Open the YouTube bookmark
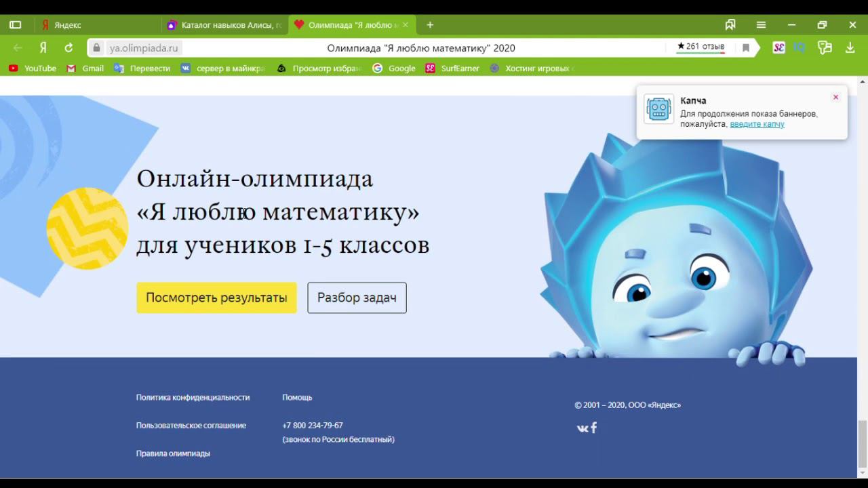This screenshot has height=488, width=868. point(33,68)
